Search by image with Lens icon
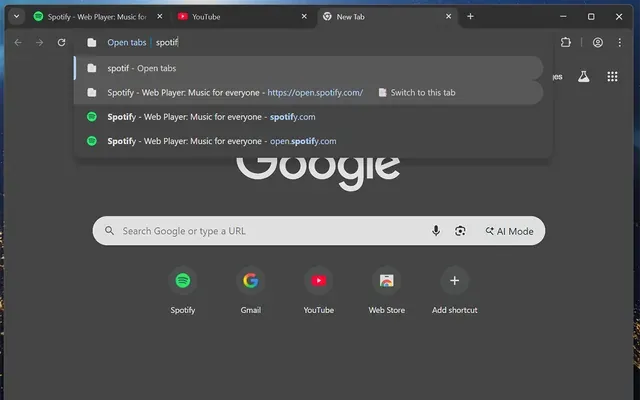 460,231
